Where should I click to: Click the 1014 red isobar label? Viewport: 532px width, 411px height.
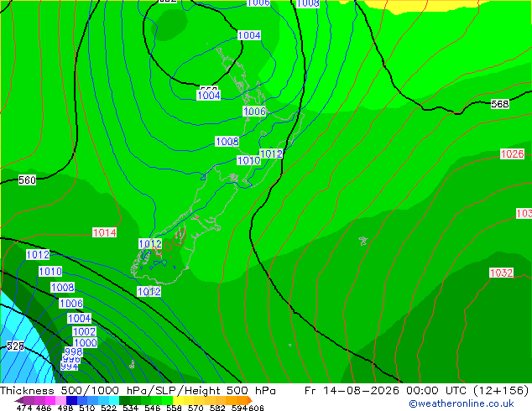(x=105, y=232)
